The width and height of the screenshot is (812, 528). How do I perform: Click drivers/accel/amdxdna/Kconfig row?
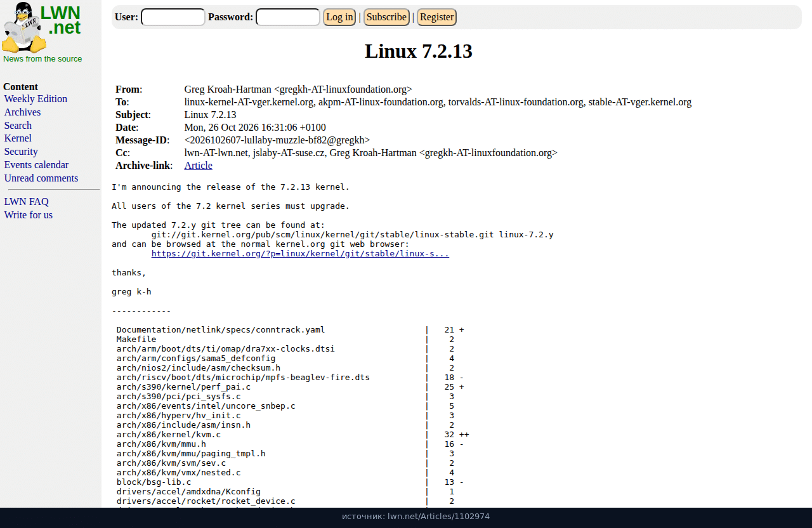285,492
